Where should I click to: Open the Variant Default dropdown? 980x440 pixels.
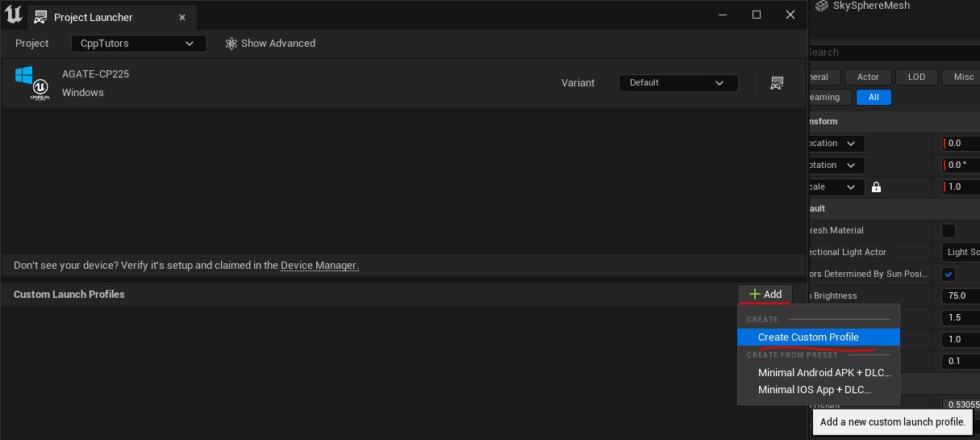678,83
